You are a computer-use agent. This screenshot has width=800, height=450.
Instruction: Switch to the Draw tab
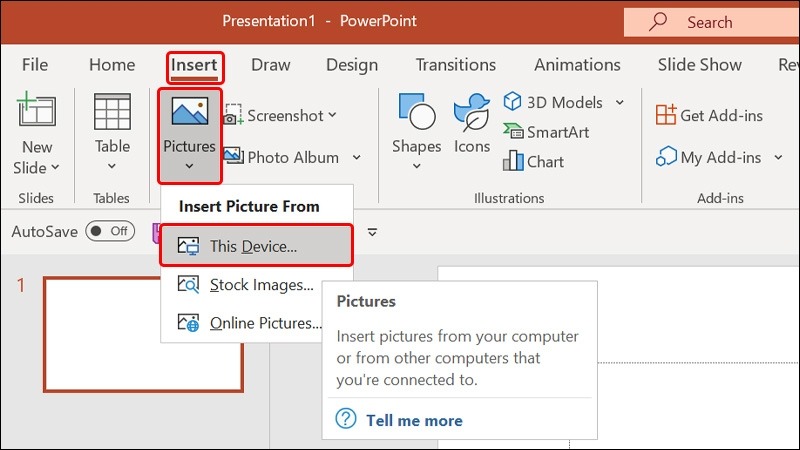(x=271, y=65)
